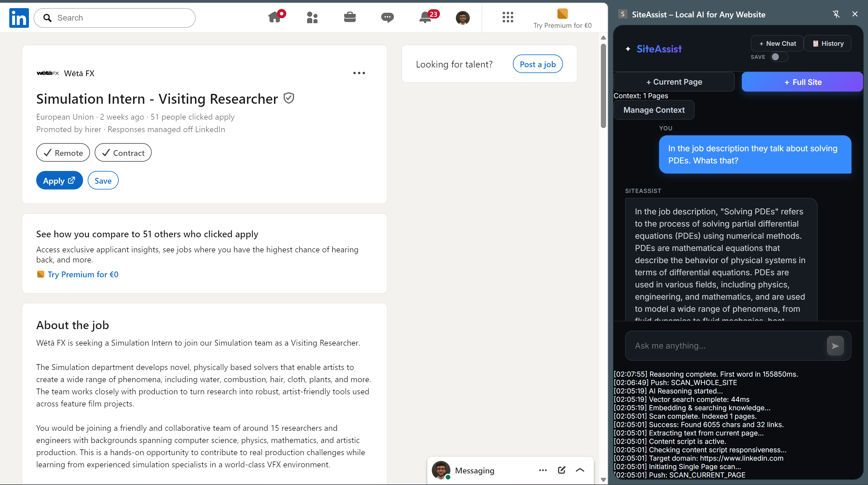Click the search magnifier icon
The width and height of the screenshot is (868, 485).
(x=47, y=18)
